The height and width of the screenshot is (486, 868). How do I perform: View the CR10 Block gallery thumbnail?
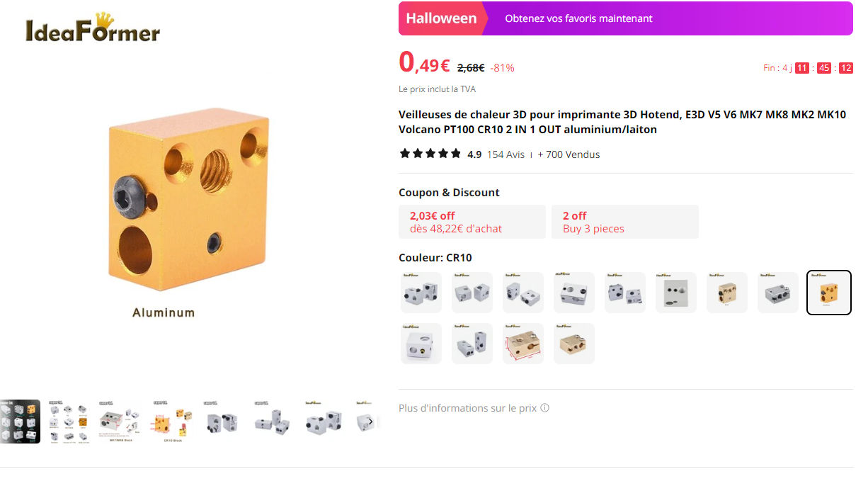pyautogui.click(x=171, y=422)
